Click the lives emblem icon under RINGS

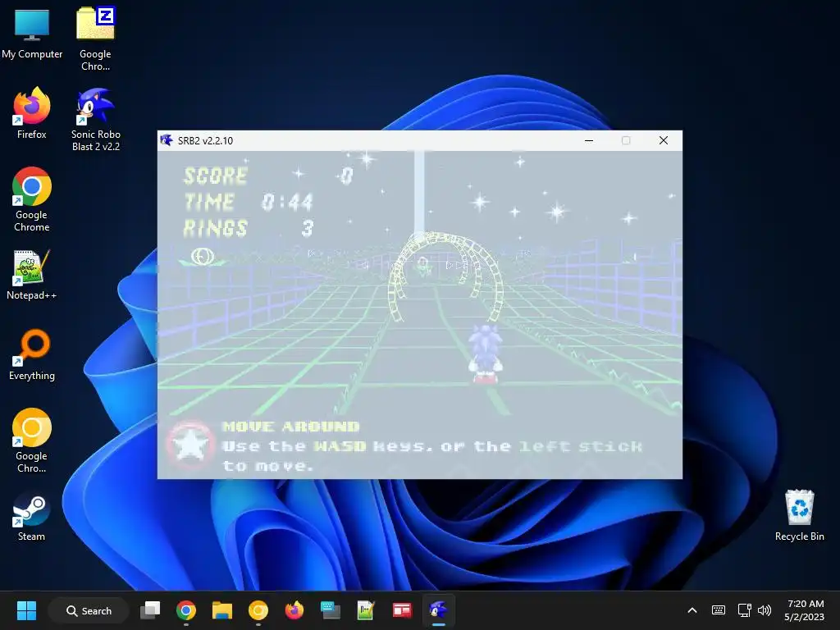202,257
